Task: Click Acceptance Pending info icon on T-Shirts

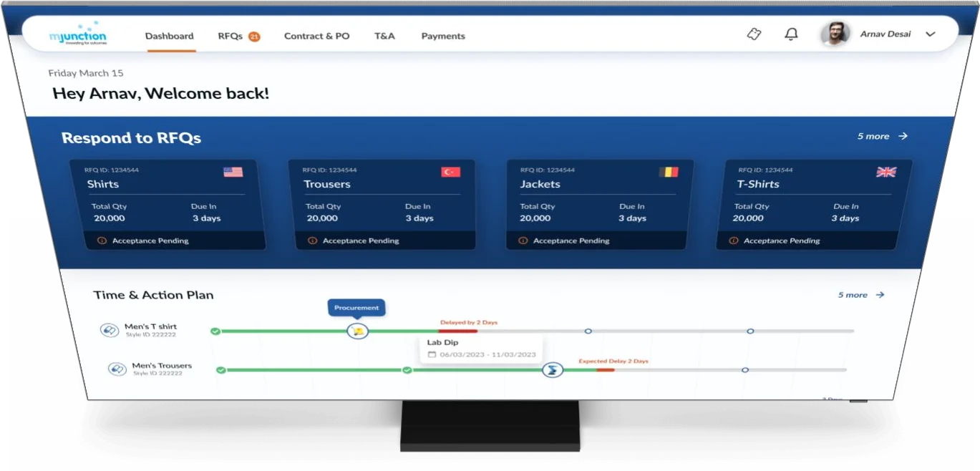Action: [x=733, y=241]
